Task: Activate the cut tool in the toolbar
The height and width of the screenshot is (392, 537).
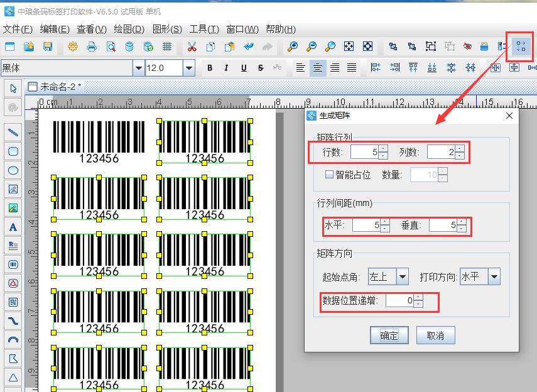Action: pyautogui.click(x=192, y=46)
